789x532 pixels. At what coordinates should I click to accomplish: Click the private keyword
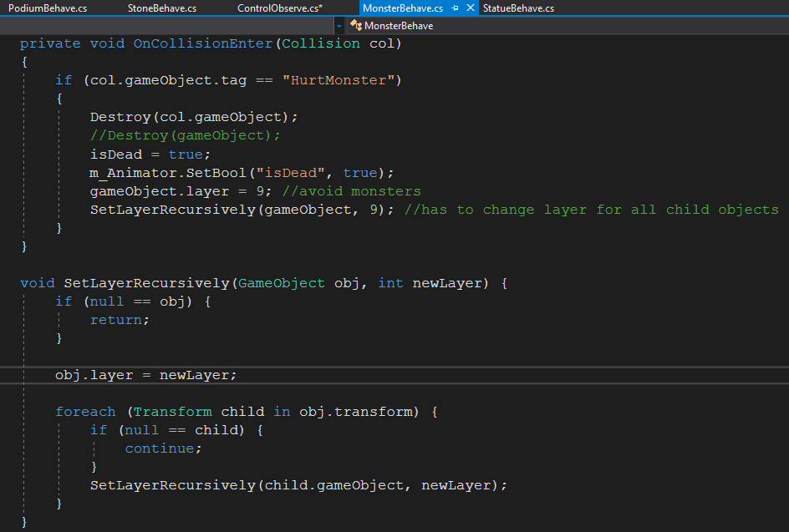[50, 43]
